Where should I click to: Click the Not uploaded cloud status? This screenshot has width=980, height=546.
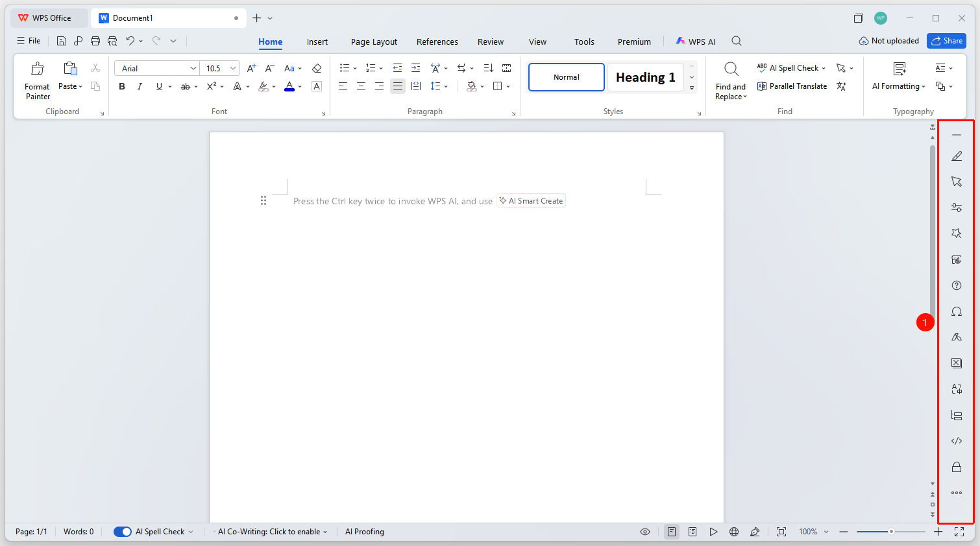(888, 41)
